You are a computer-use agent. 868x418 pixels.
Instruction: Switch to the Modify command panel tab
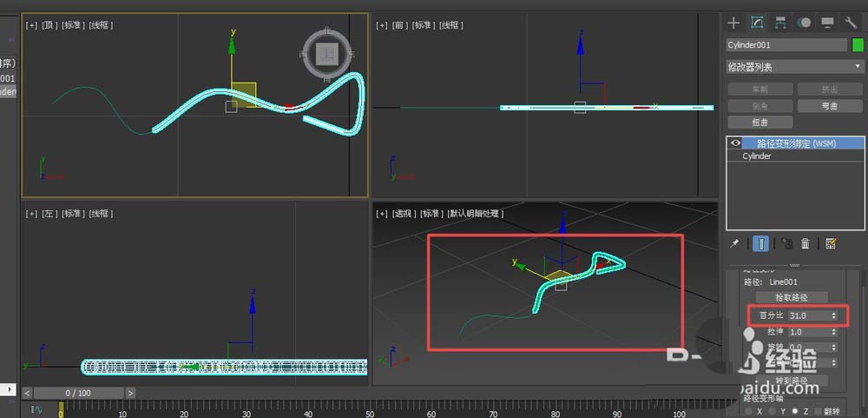click(x=757, y=23)
